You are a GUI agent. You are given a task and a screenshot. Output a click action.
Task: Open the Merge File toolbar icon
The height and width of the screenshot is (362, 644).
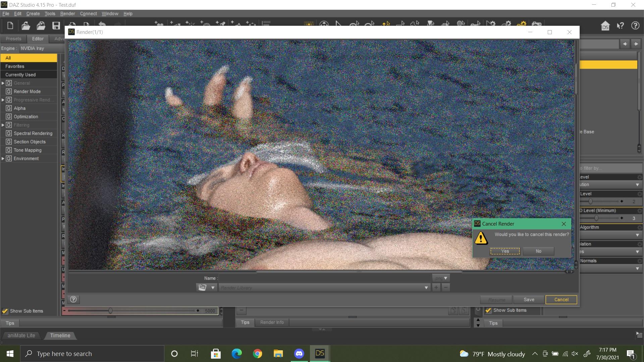coord(41,26)
